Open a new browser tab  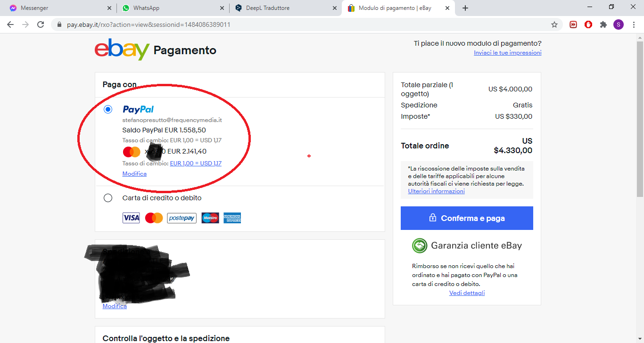[465, 8]
